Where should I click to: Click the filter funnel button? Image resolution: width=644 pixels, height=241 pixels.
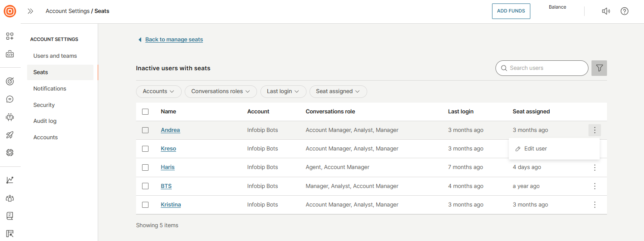[599, 68]
